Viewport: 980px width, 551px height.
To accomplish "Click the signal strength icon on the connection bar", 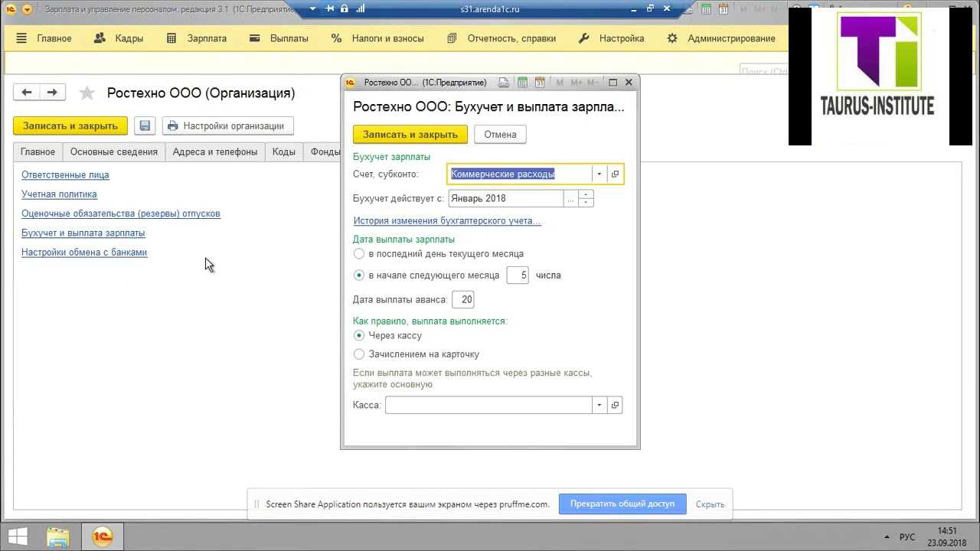I will point(360,9).
